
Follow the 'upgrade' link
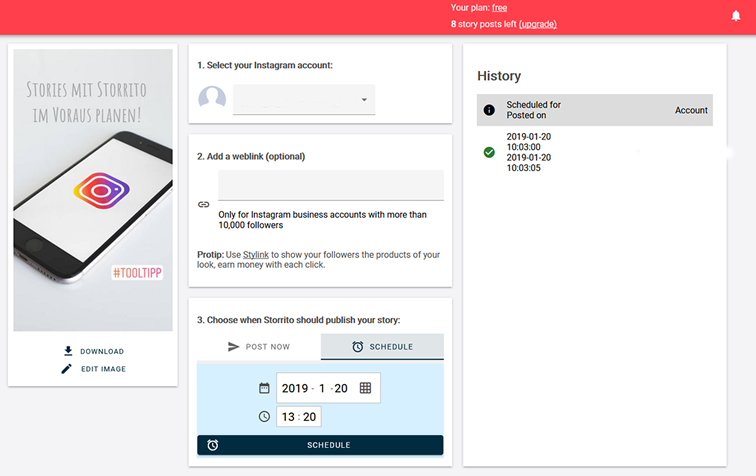(538, 24)
